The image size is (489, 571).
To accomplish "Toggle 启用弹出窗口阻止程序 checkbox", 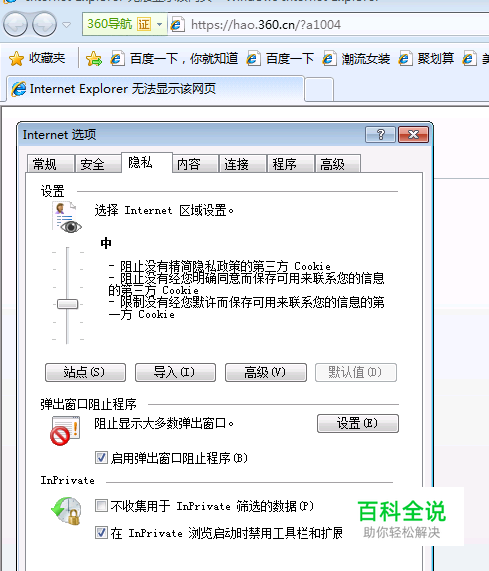I will point(101,457).
